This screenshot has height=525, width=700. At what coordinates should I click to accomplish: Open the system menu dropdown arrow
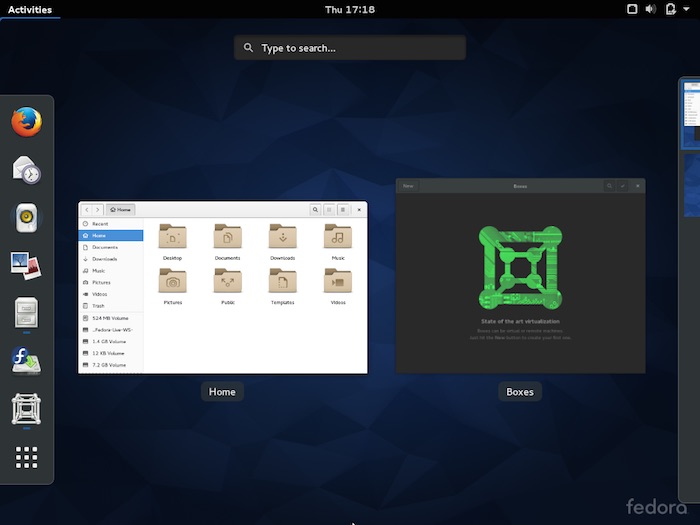coord(688,9)
